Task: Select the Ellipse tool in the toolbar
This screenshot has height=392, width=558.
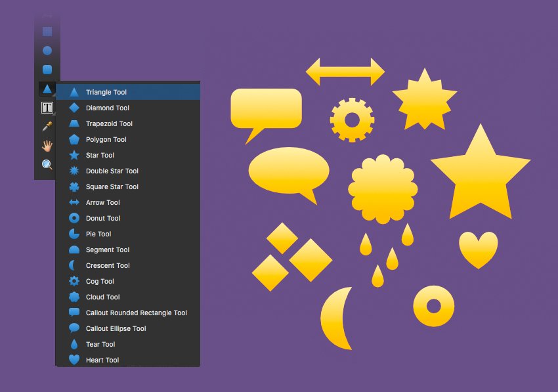Action: [47, 51]
